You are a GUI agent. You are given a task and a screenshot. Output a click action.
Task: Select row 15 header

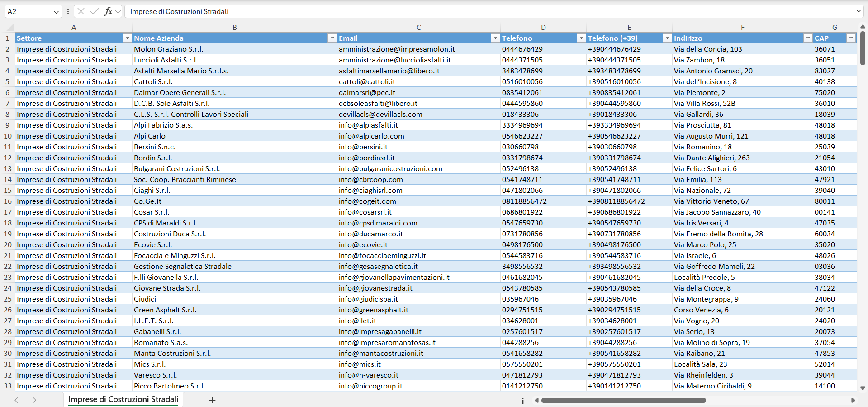tap(8, 191)
